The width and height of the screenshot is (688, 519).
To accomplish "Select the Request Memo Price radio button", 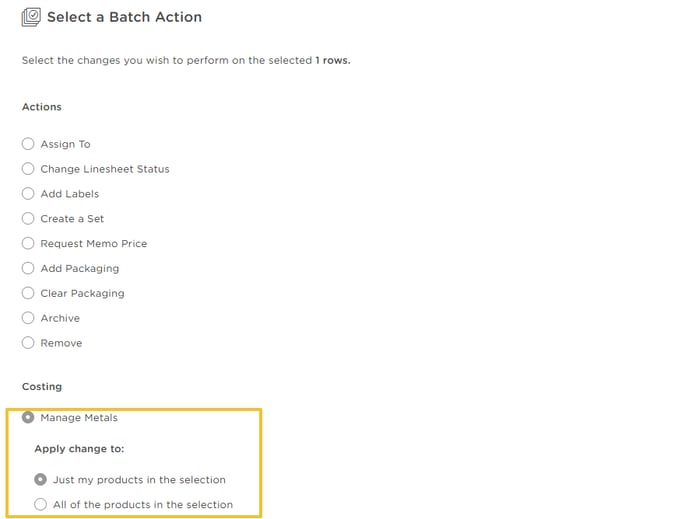I will click(28, 243).
